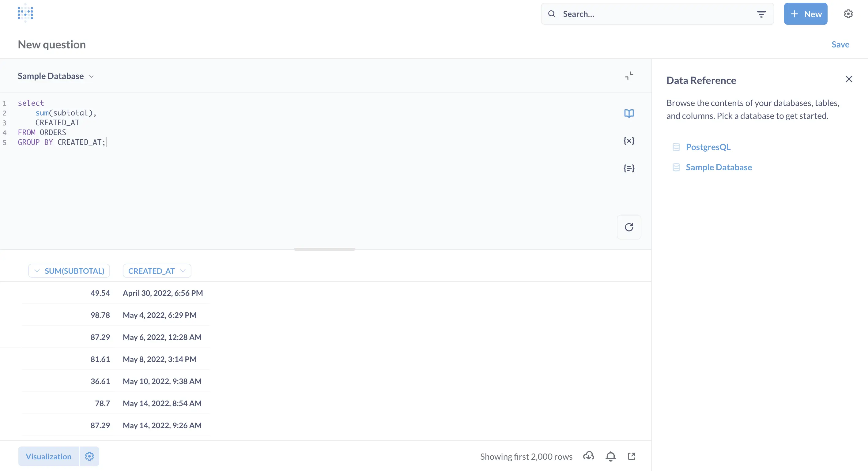Run the query with refresh button
The width and height of the screenshot is (868, 471).
(629, 227)
